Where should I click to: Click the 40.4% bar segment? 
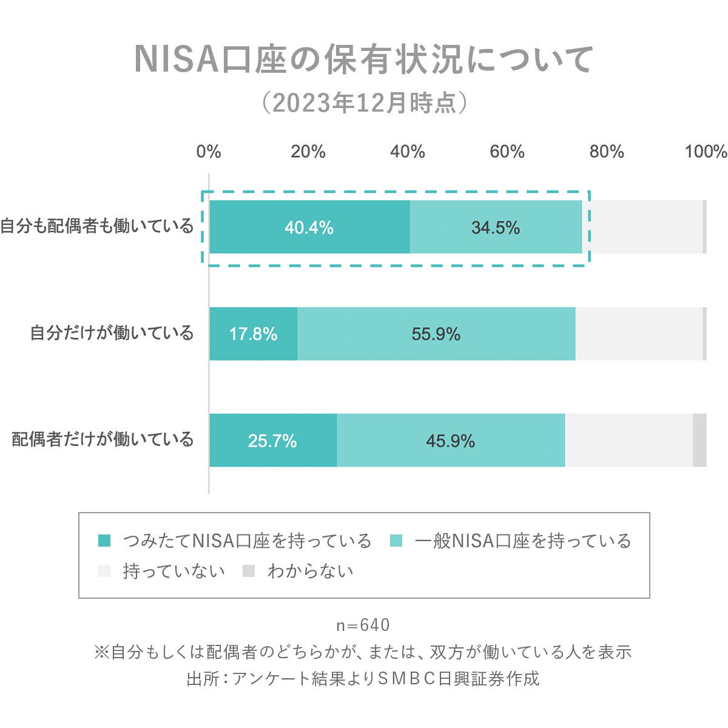[x=309, y=227]
